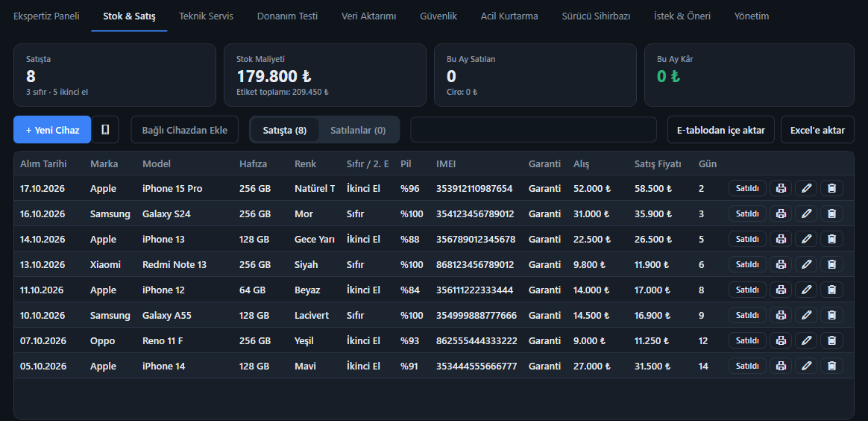Mark Reno 11 F as Satıldı

click(747, 340)
